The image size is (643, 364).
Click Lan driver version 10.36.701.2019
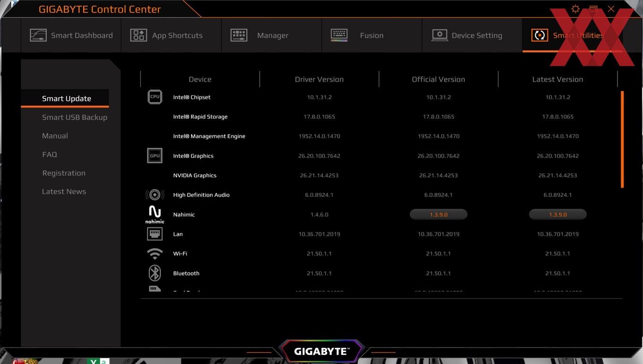[x=319, y=234]
